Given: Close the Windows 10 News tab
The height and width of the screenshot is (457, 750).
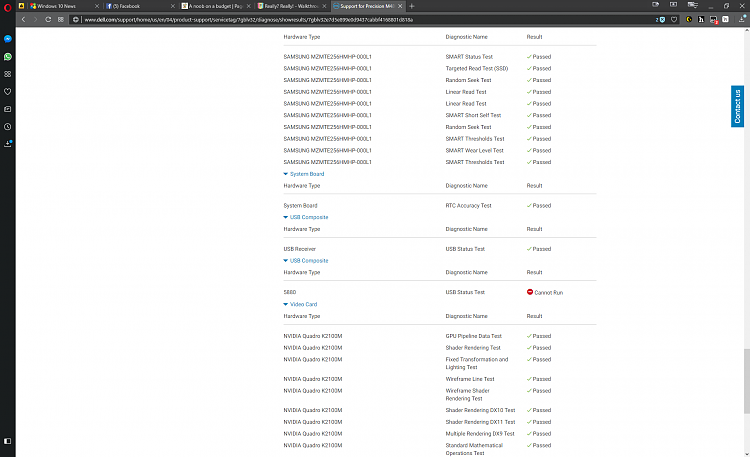Looking at the screenshot, I should (x=97, y=6).
